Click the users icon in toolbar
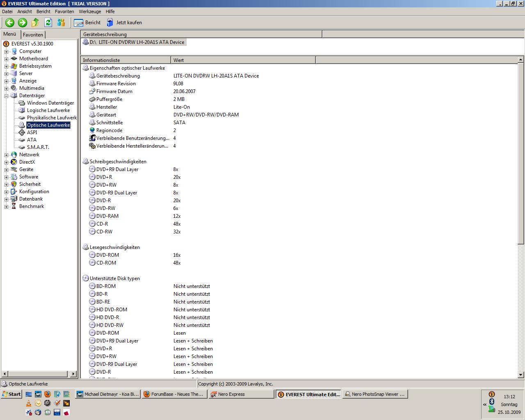 [x=61, y=23]
